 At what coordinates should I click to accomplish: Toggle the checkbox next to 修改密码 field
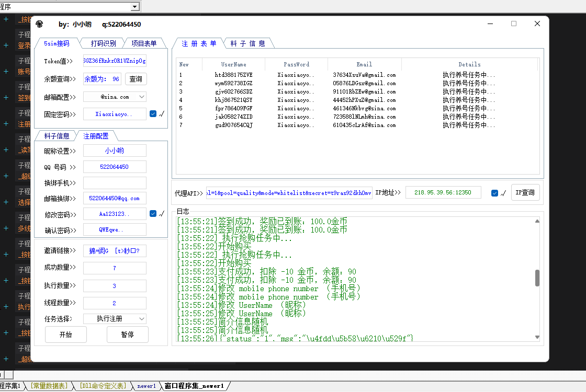153,213
